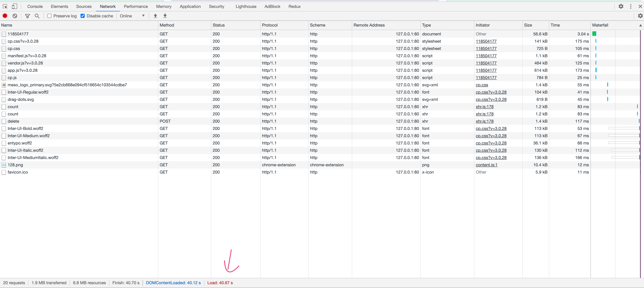
Task: Clear the network requests list
Action: point(15,16)
